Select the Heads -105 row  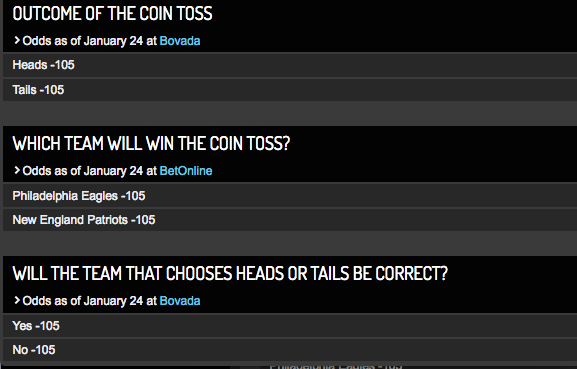290,65
